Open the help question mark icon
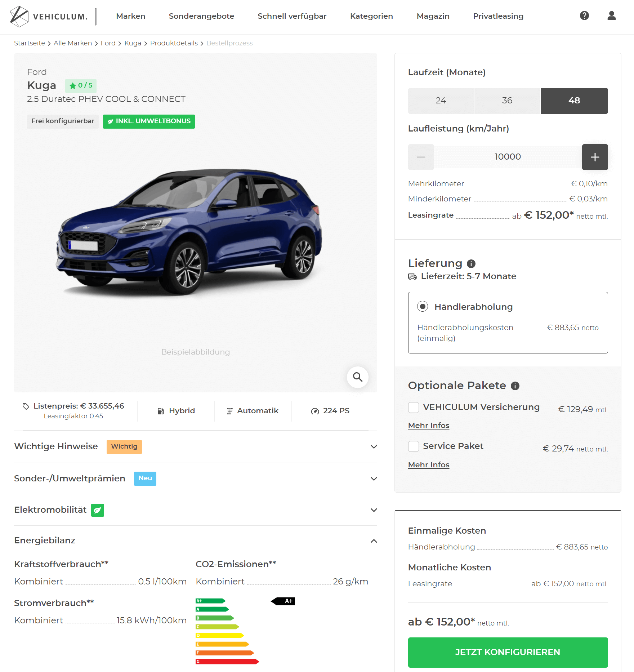The image size is (634, 672). point(584,16)
